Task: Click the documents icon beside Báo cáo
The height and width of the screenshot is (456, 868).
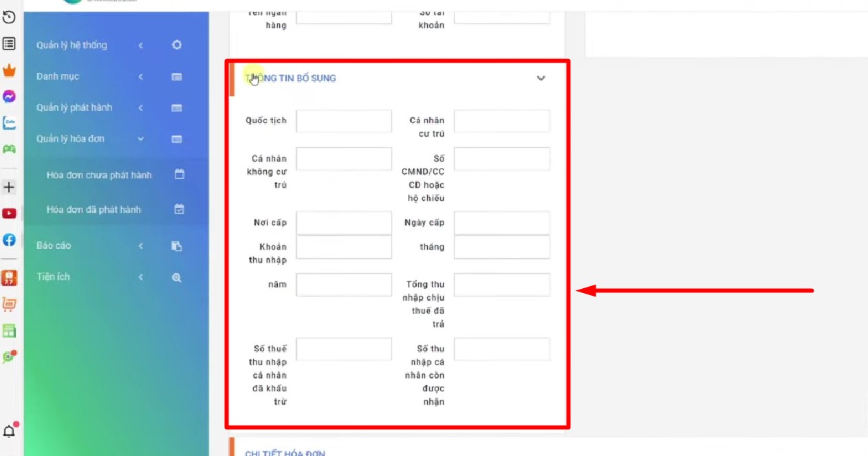Action: pyautogui.click(x=177, y=246)
